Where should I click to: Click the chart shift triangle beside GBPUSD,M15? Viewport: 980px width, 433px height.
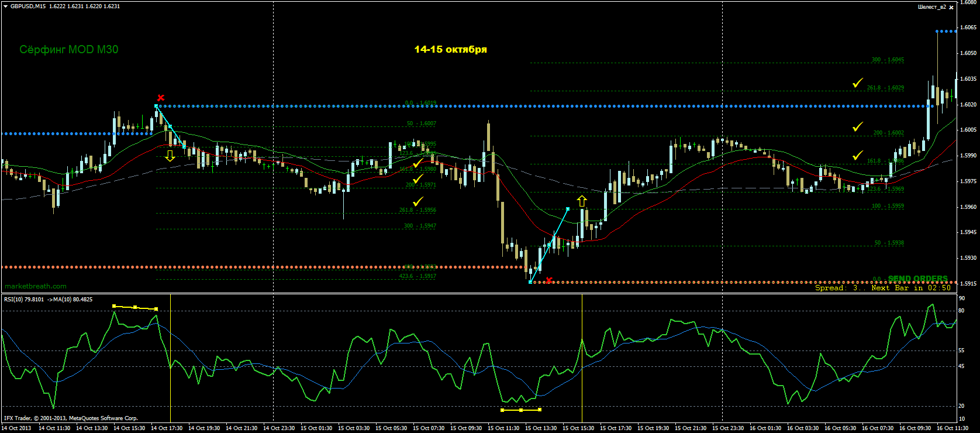[5, 6]
